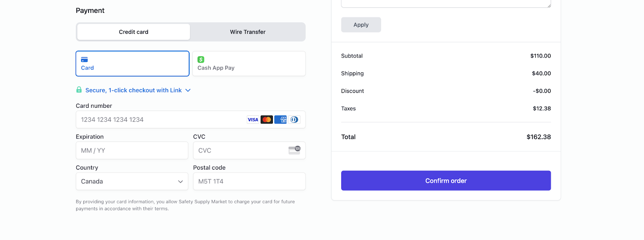Click the Apply button
The width and height of the screenshot is (644, 240).
click(x=360, y=25)
